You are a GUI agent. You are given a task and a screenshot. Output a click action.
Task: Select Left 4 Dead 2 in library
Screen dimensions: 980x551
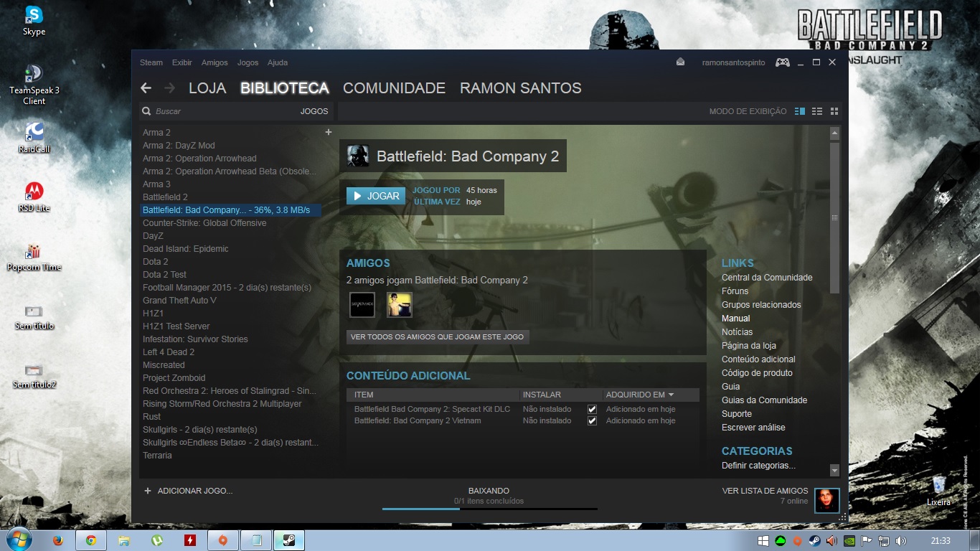169,352
